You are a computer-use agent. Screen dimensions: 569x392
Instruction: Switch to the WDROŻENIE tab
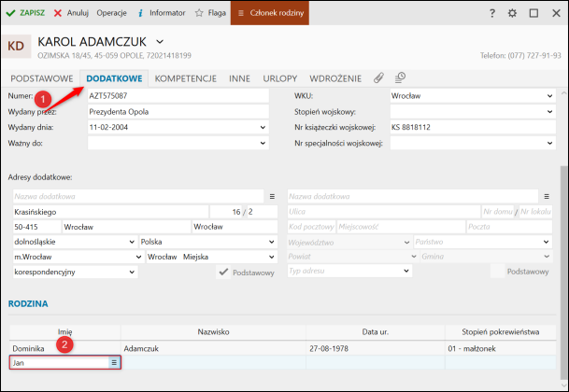[x=335, y=78]
